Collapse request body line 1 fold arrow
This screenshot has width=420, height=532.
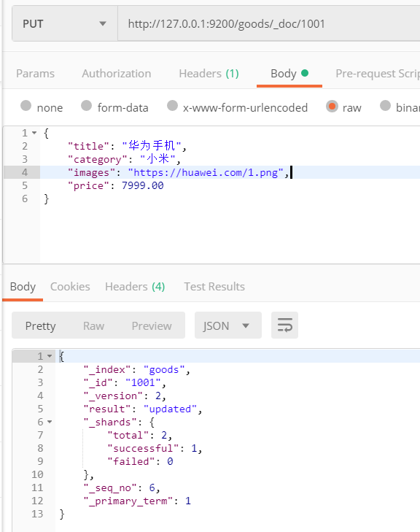[34, 133]
